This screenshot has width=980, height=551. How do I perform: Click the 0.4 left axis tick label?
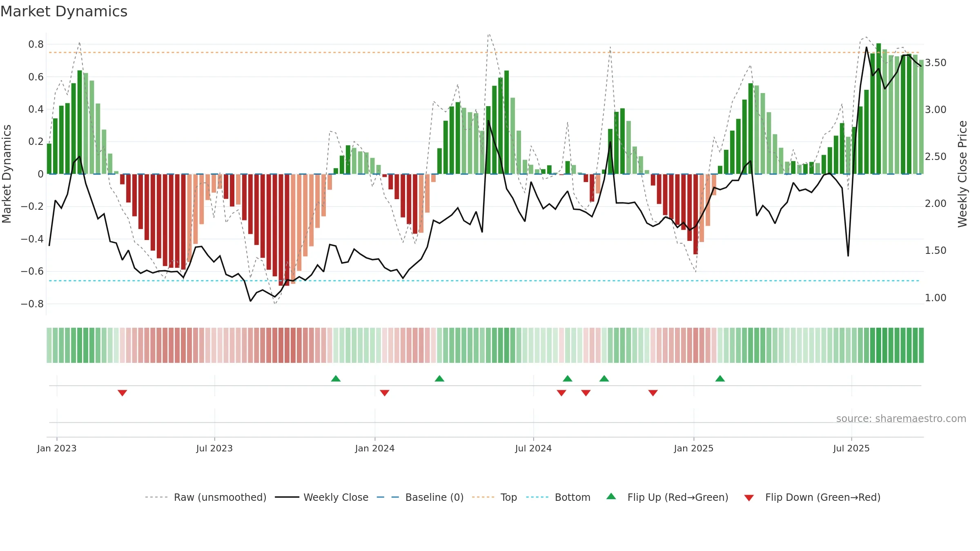click(x=36, y=109)
